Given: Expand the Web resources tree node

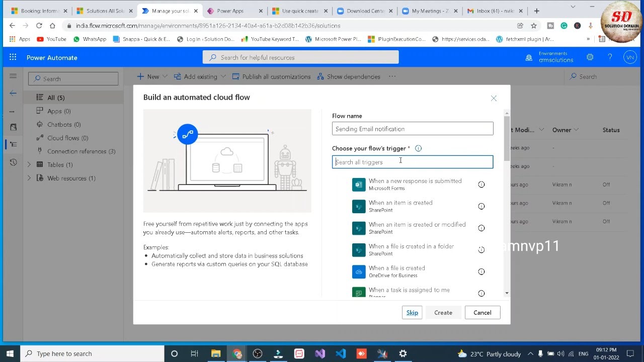Looking at the screenshot, I should pyautogui.click(x=29, y=178).
